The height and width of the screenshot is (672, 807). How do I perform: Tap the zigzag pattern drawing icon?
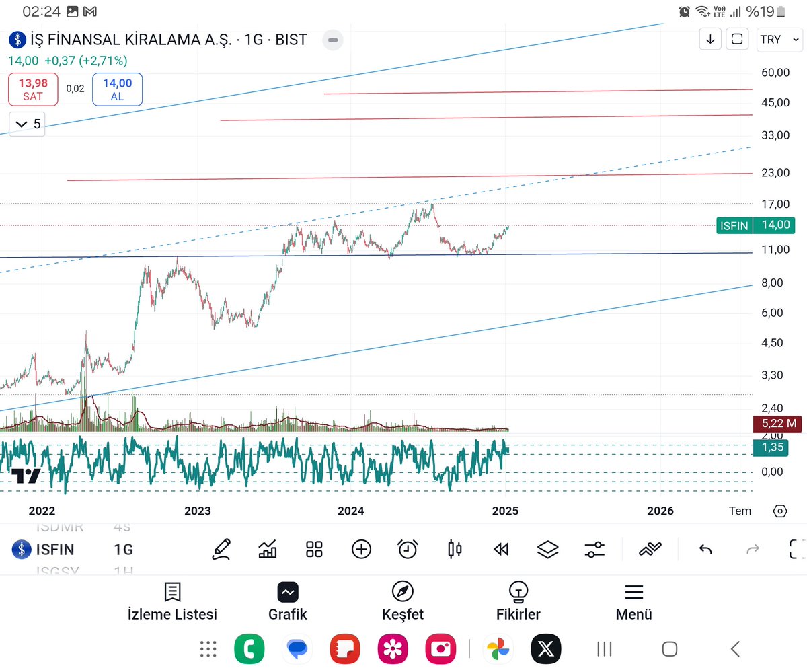pos(650,549)
